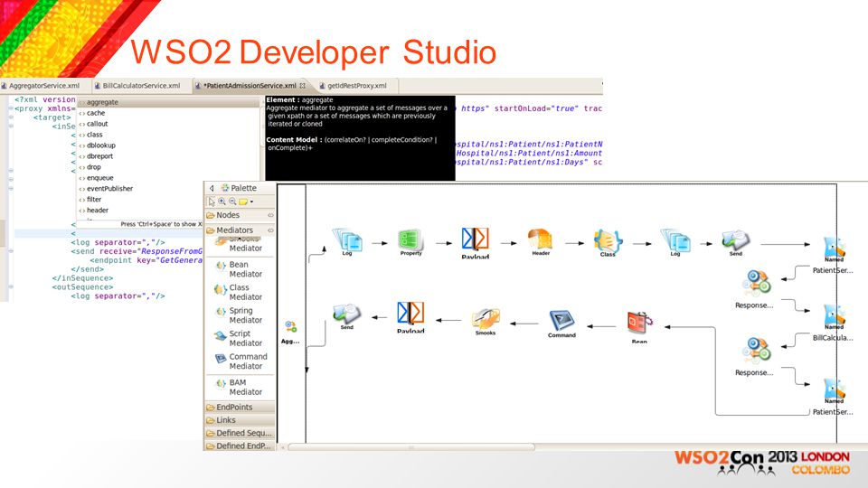The image size is (868, 488).
Task: Collapse the Mediators palette drawer
Action: click(239, 230)
